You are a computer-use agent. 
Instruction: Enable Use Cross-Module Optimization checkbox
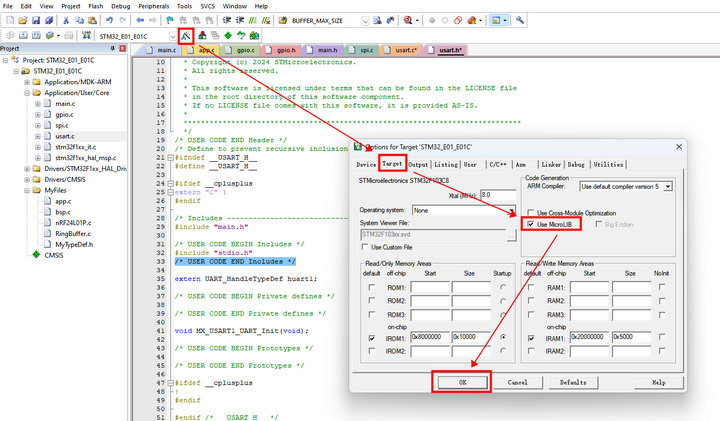(530, 213)
